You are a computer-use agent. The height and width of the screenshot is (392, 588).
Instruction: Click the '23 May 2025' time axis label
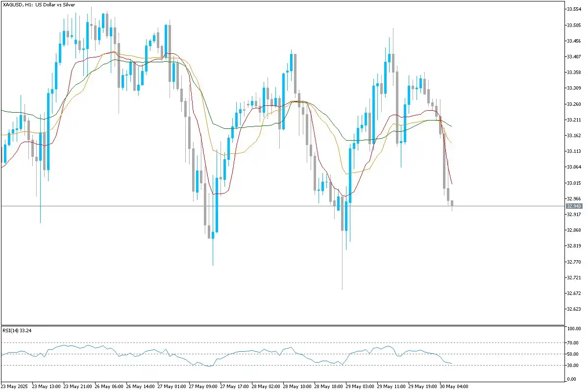tap(15, 387)
